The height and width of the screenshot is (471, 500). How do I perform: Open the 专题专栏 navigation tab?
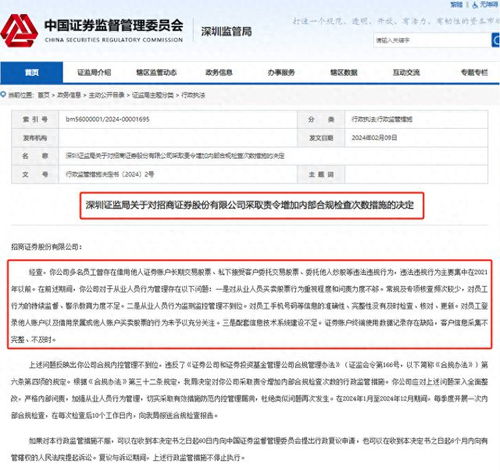point(474,72)
